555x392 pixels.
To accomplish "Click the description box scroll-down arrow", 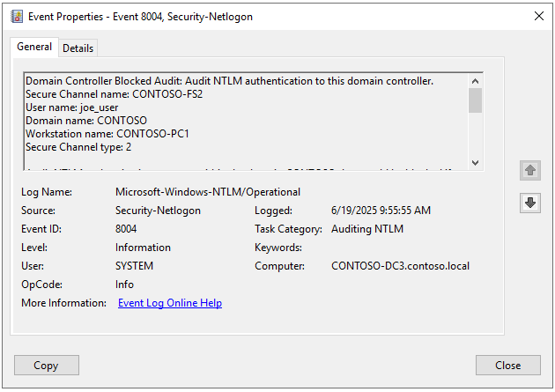I will [475, 162].
